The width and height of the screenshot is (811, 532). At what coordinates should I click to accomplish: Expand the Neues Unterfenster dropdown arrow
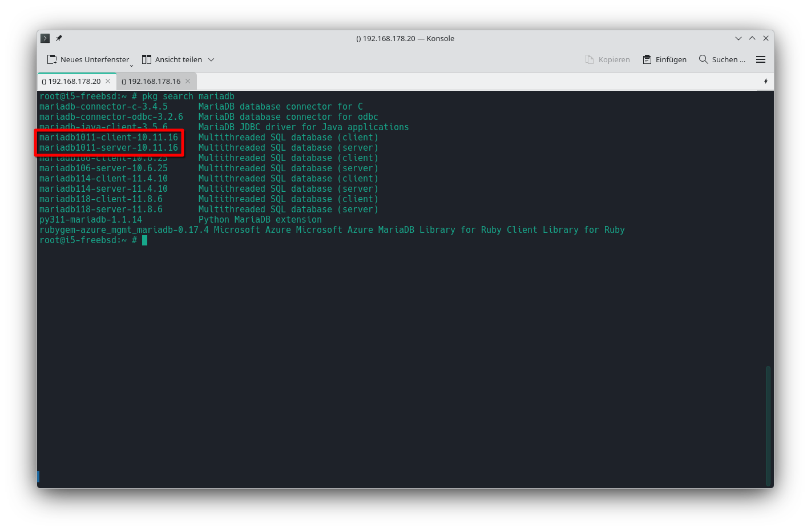point(131,65)
